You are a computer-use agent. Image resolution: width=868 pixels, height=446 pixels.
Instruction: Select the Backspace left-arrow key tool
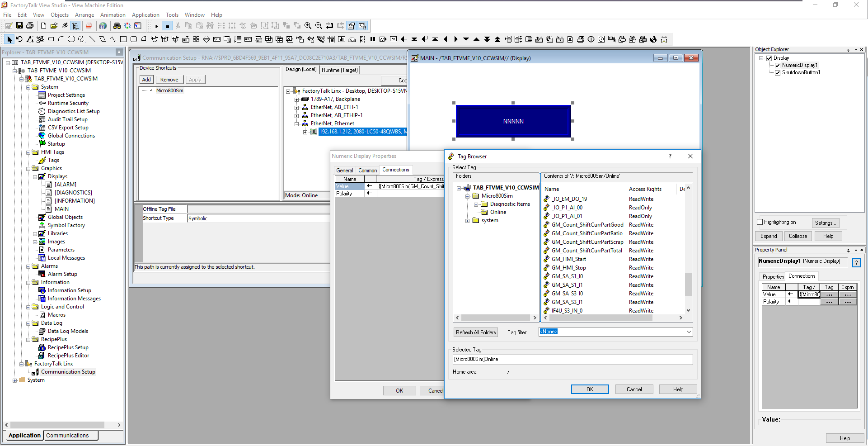[404, 39]
